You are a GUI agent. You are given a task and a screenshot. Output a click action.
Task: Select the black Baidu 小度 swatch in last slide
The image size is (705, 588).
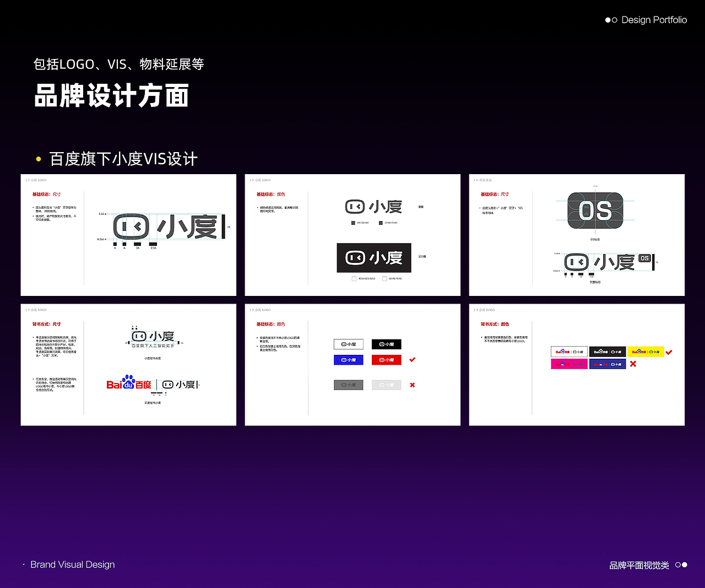pos(608,352)
